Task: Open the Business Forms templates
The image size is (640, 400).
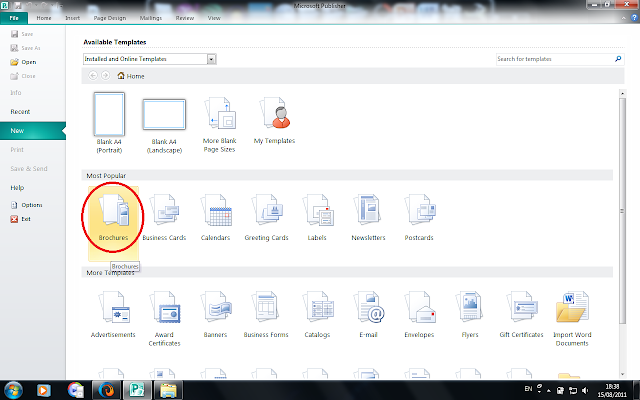Action: [266, 314]
